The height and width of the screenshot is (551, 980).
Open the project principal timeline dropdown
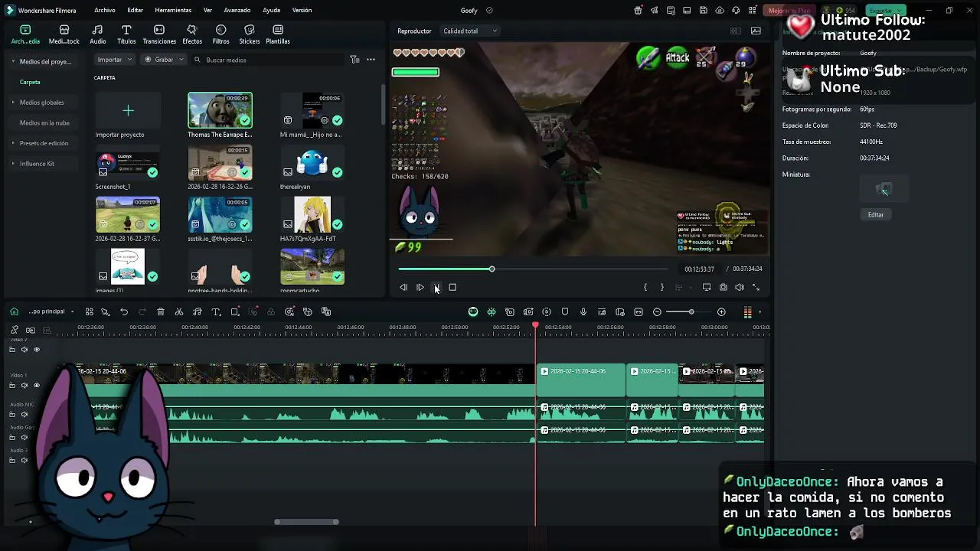(51, 311)
